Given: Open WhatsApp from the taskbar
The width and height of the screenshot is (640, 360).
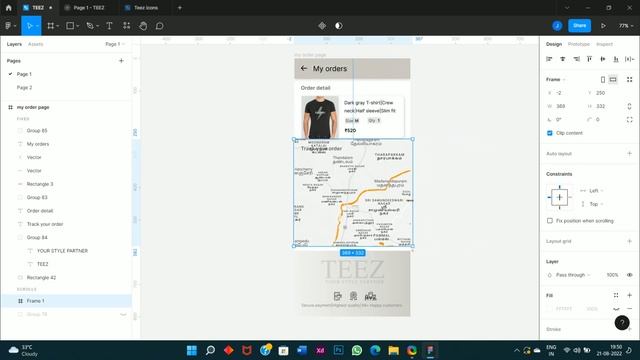Looking at the screenshot, I should (x=357, y=350).
